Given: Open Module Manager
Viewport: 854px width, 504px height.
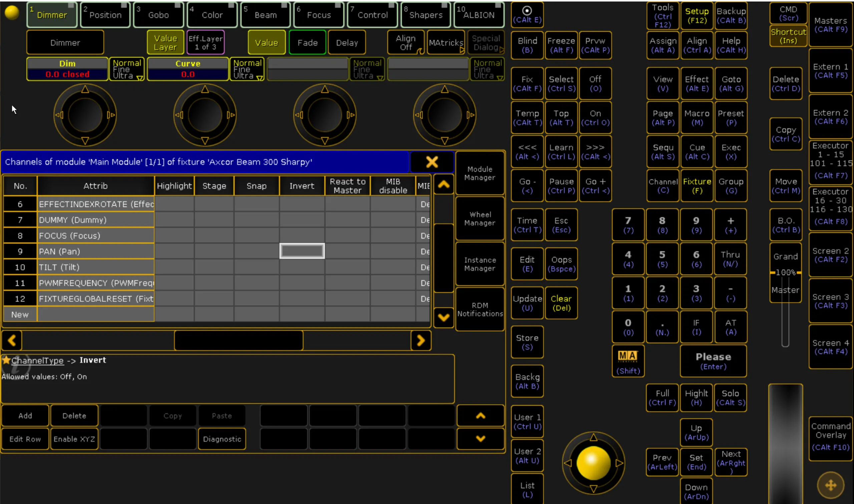Looking at the screenshot, I should click(480, 173).
